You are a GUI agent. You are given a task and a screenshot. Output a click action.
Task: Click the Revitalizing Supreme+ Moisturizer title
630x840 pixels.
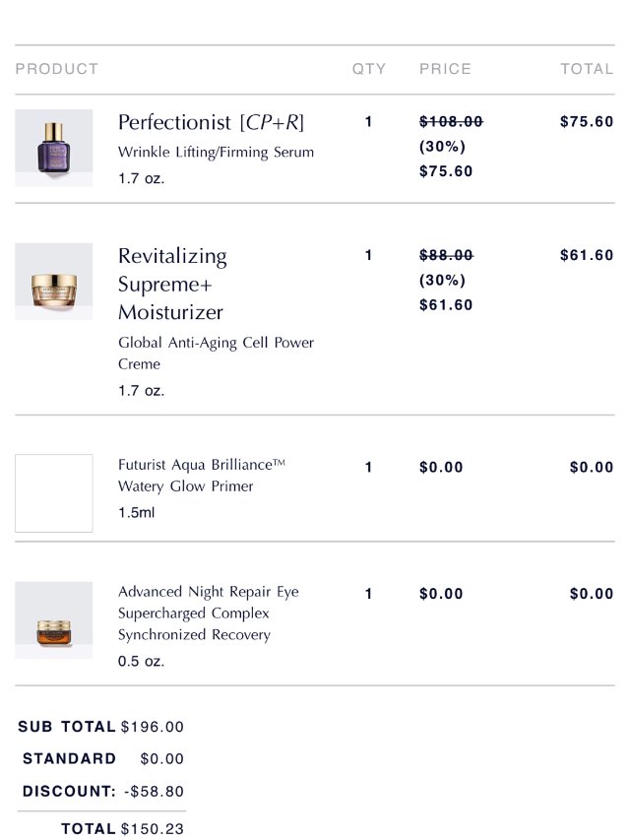click(x=172, y=284)
